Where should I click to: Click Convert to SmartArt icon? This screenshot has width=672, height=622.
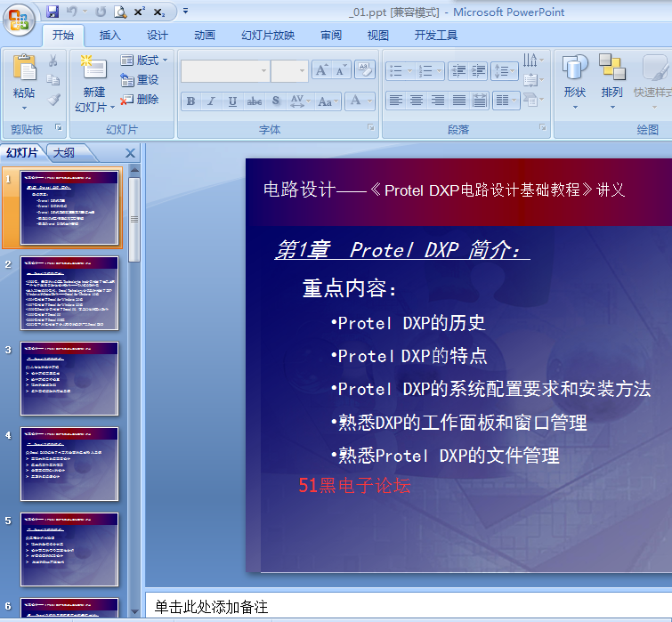pos(533,101)
